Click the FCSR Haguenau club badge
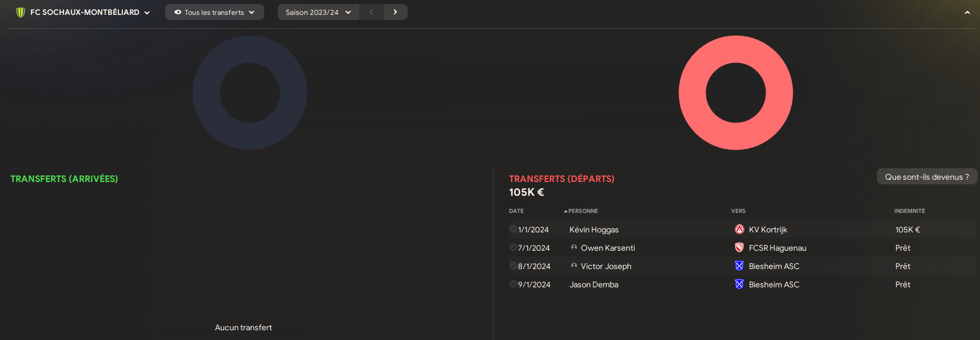 [739, 248]
